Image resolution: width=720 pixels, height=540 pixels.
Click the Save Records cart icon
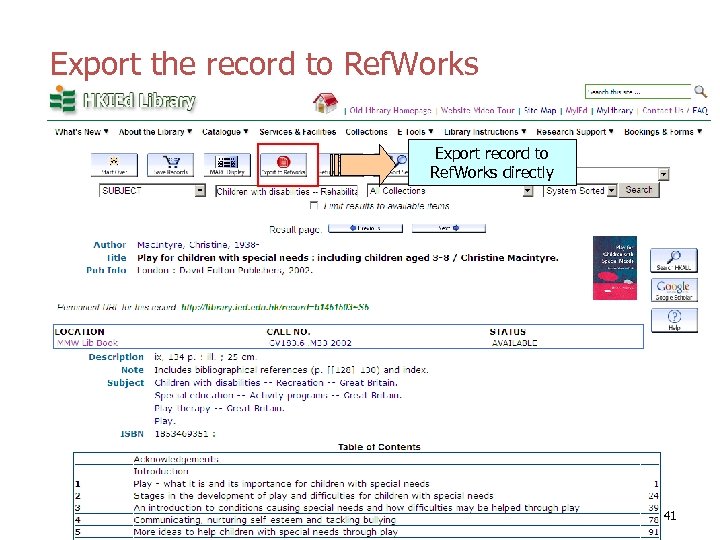point(171,165)
